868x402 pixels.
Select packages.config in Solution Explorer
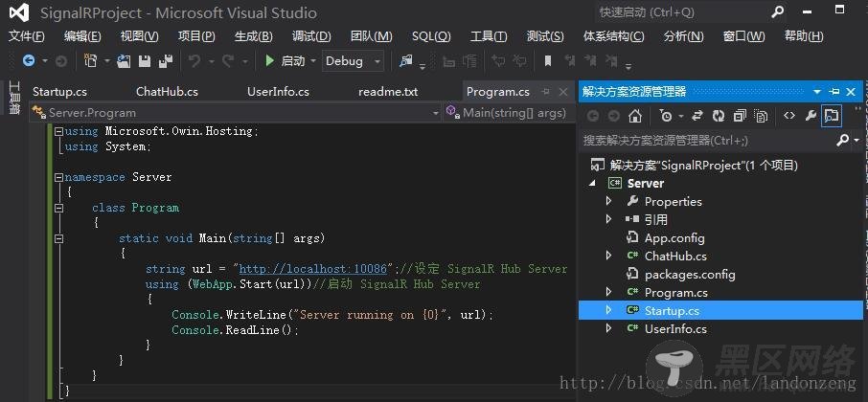[690, 275]
